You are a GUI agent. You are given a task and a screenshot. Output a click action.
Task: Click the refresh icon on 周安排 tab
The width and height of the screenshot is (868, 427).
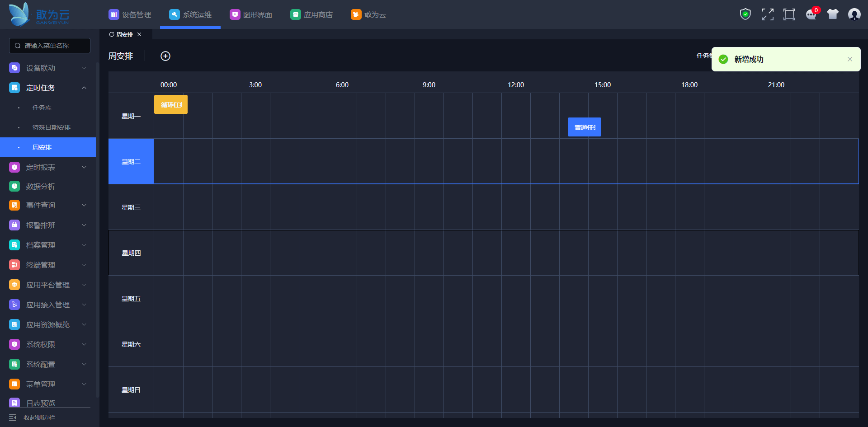click(x=112, y=34)
